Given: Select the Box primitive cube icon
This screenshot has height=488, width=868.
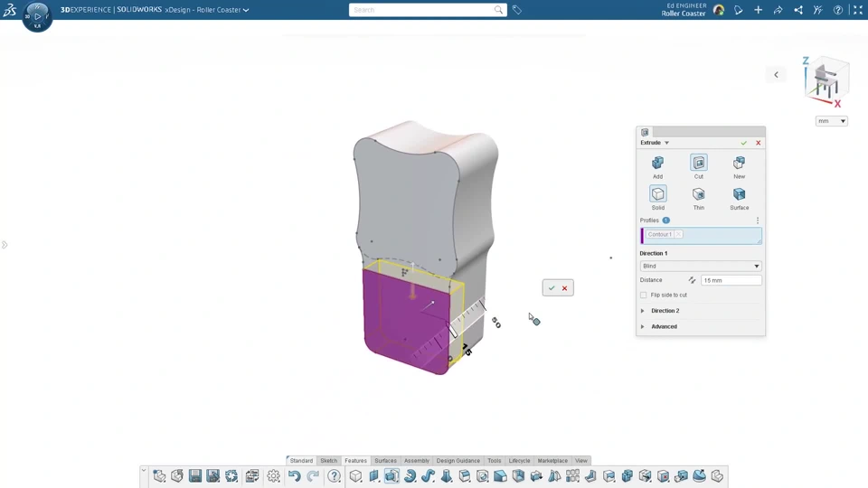Looking at the screenshot, I should click(355, 476).
